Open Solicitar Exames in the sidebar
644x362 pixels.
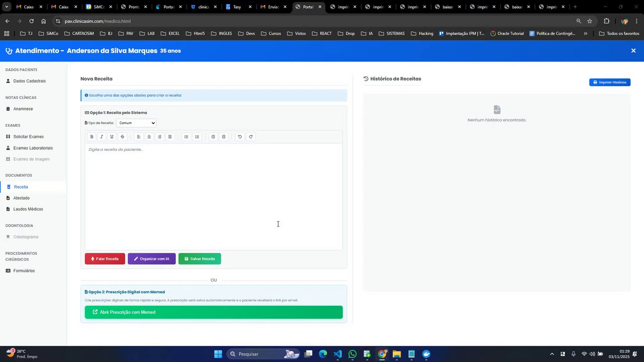click(x=28, y=137)
